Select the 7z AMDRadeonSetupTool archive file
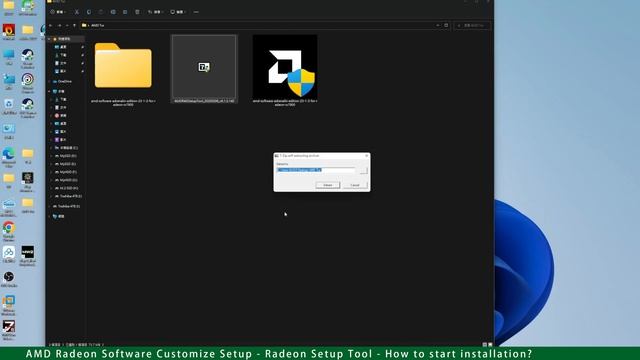The width and height of the screenshot is (640, 360). pos(204,69)
